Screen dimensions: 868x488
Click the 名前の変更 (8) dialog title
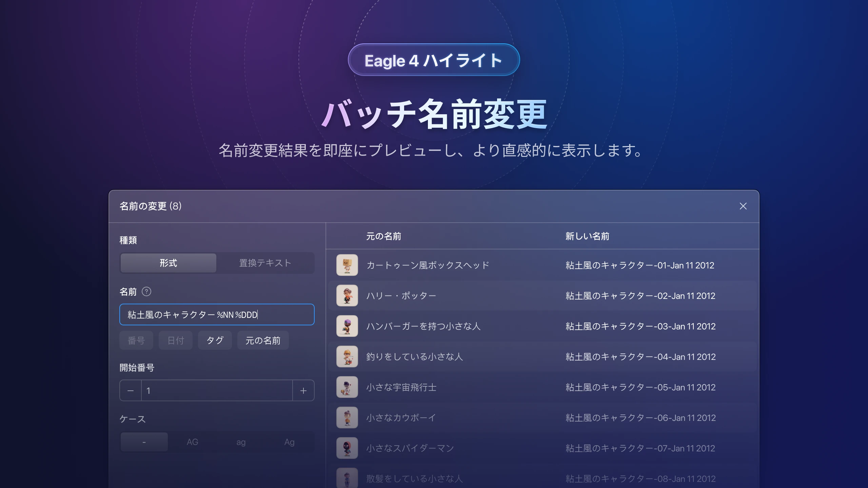pyautogui.click(x=151, y=206)
